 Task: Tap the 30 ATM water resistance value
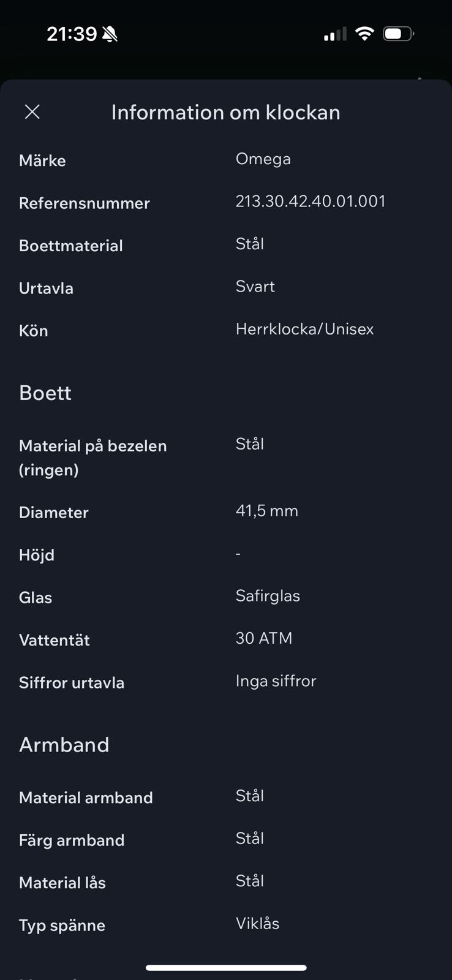pyautogui.click(x=264, y=638)
